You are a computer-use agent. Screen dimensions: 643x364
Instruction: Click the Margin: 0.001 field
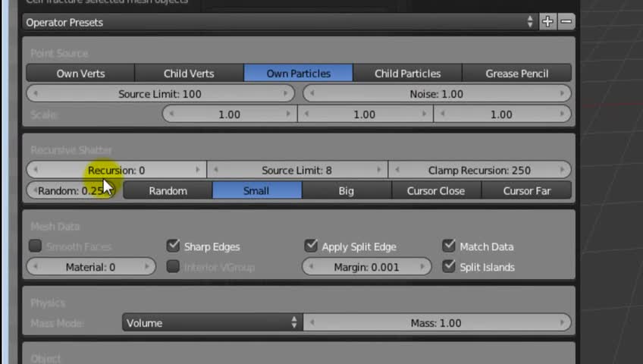(366, 267)
